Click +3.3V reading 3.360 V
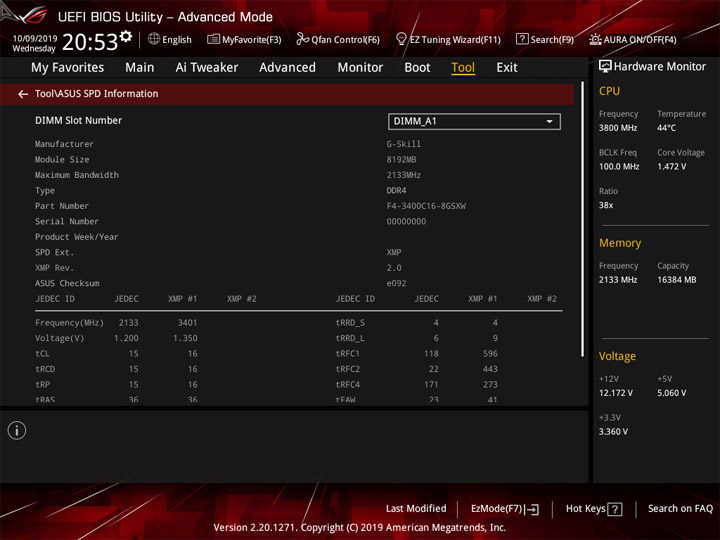 [613, 432]
